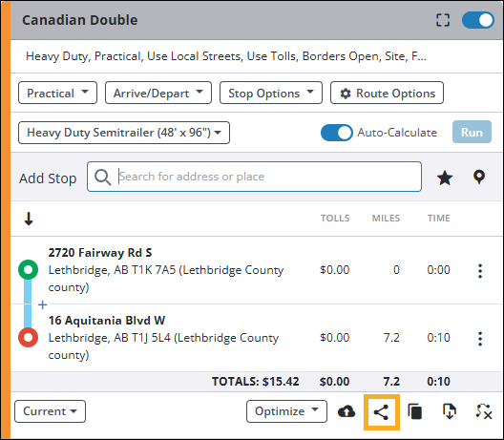Open Heavy Duty Semitrailer vehicle dropdown
Viewport: 504px width, 440px height.
coord(124,133)
